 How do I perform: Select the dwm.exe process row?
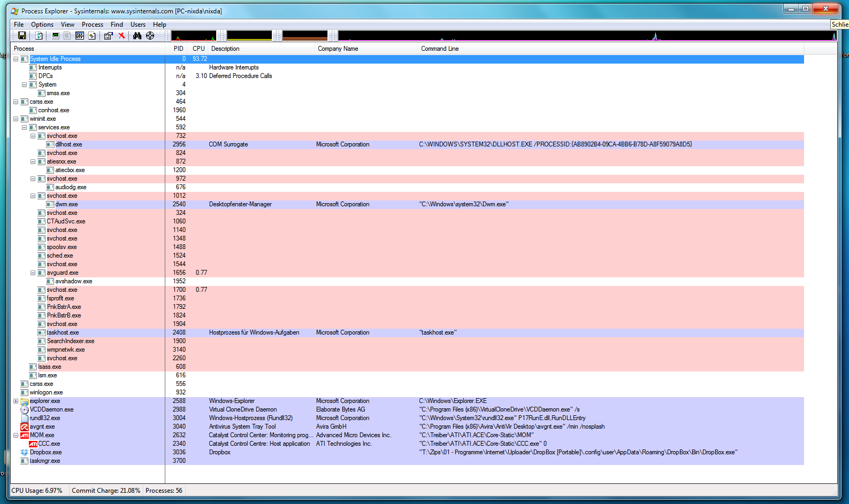tap(408, 204)
